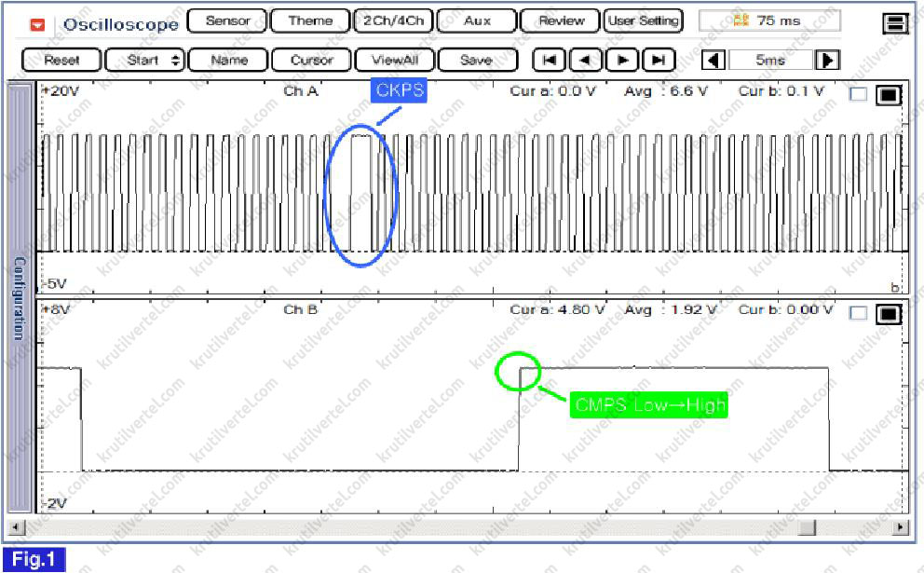Maximize Ch A waveform panel
The height and width of the screenshot is (573, 924).
(889, 95)
